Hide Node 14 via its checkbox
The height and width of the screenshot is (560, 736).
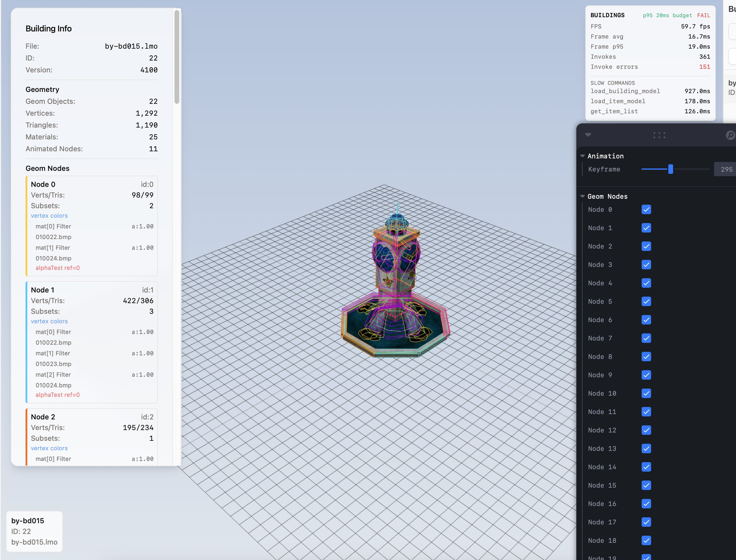(x=646, y=467)
